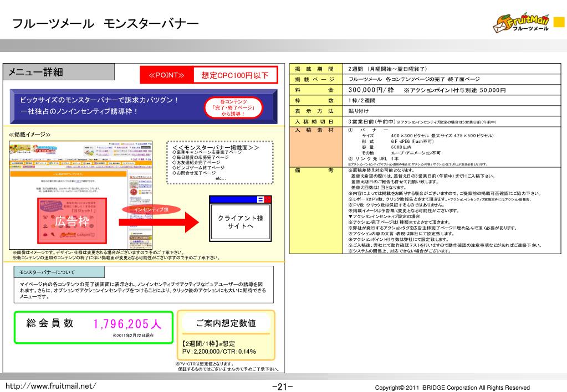Viewport: 567px width, 392px height.
Task: Select the 400×300ピクセル size specification
Action: pos(442,136)
